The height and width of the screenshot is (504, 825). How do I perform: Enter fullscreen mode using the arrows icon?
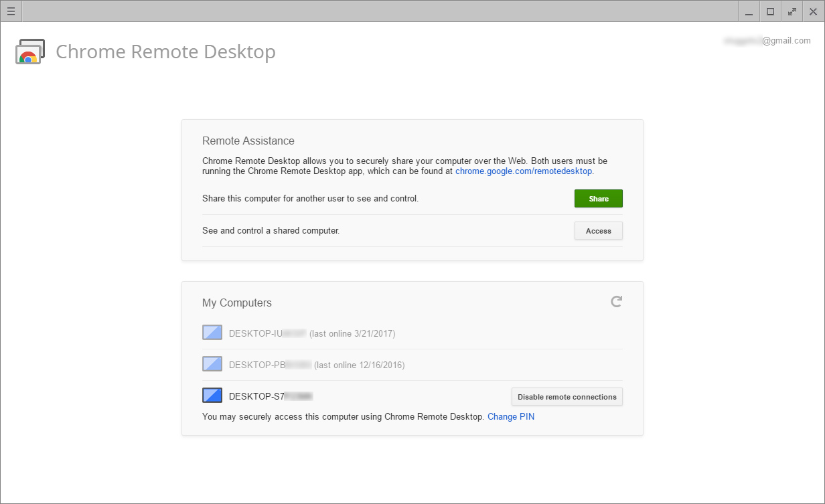pos(792,11)
